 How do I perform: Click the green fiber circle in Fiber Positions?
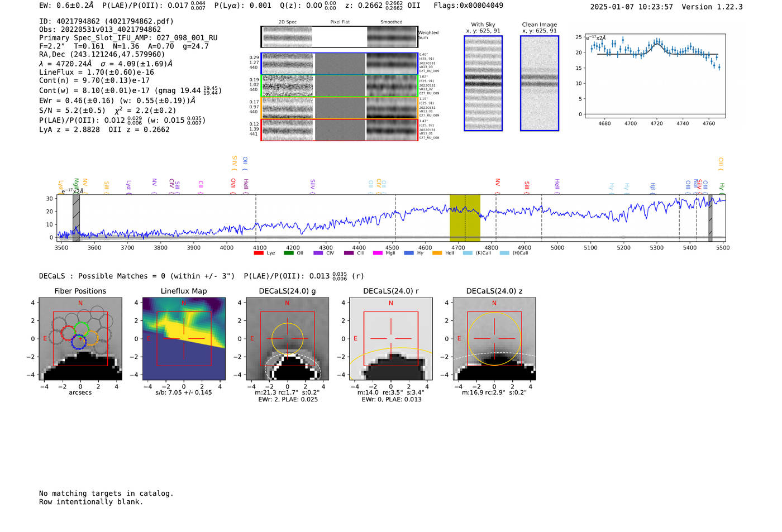(82, 329)
